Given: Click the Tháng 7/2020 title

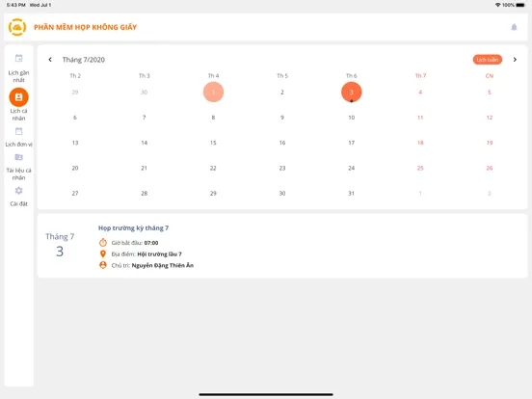Looking at the screenshot, I should (x=84, y=60).
